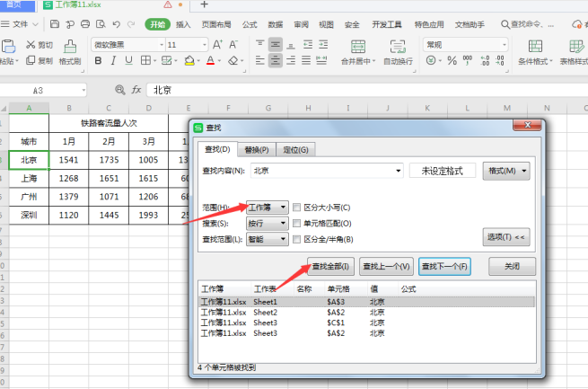Align text left in the ribbon
This screenshot has height=389, width=588.
tap(259, 60)
